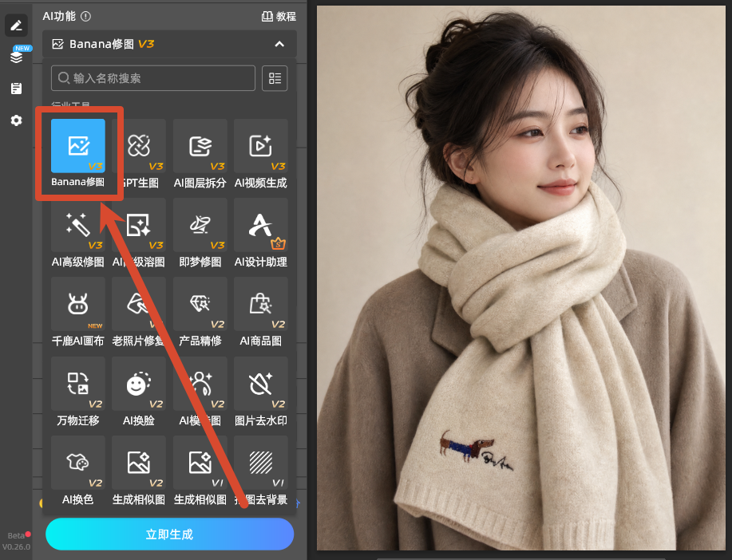Click the Beta version label

(16, 541)
